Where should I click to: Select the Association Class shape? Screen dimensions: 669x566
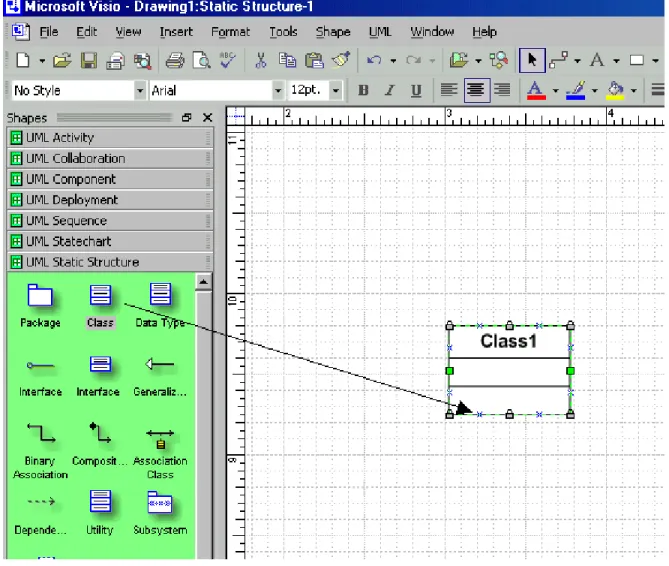tap(160, 453)
